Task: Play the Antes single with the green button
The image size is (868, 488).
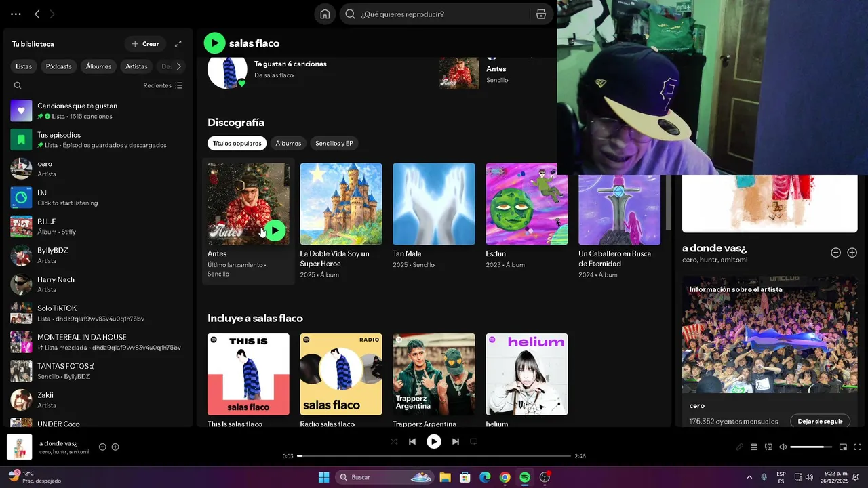Action: coord(275,230)
